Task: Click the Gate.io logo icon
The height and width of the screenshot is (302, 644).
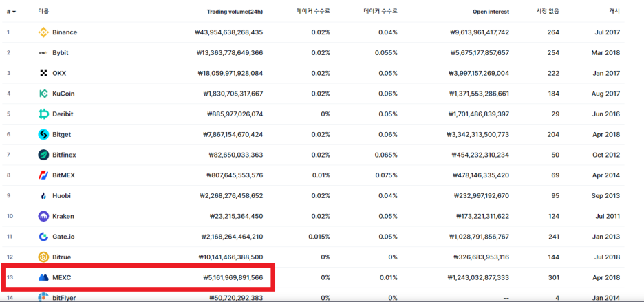Action: click(x=43, y=237)
